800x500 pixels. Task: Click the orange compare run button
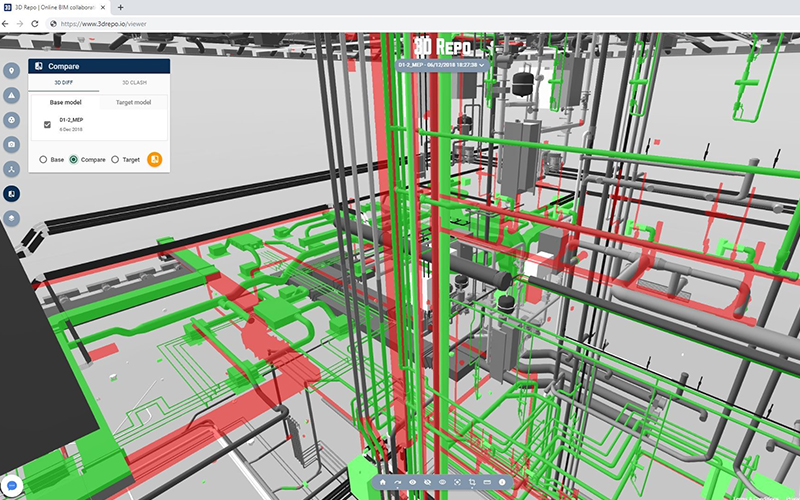click(x=155, y=159)
